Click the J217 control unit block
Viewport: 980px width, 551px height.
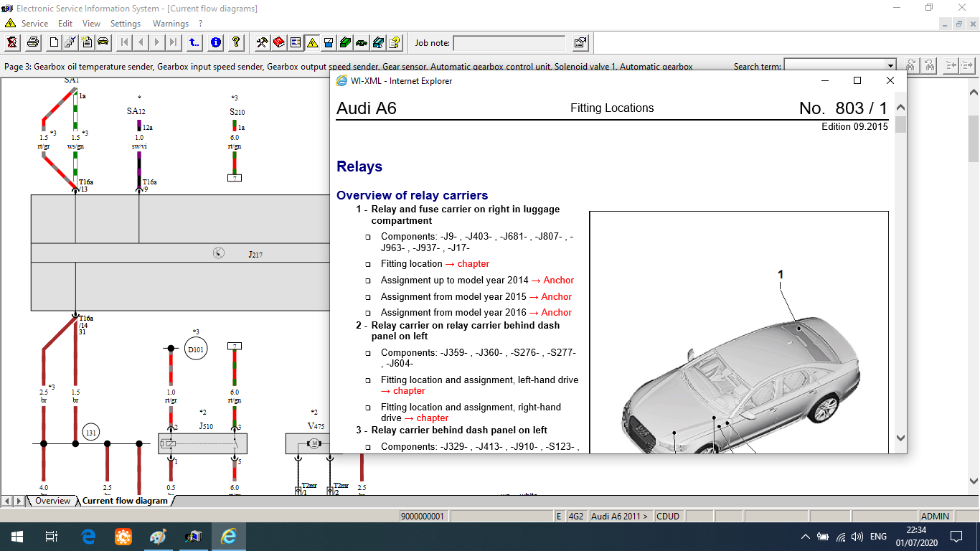[x=181, y=253]
